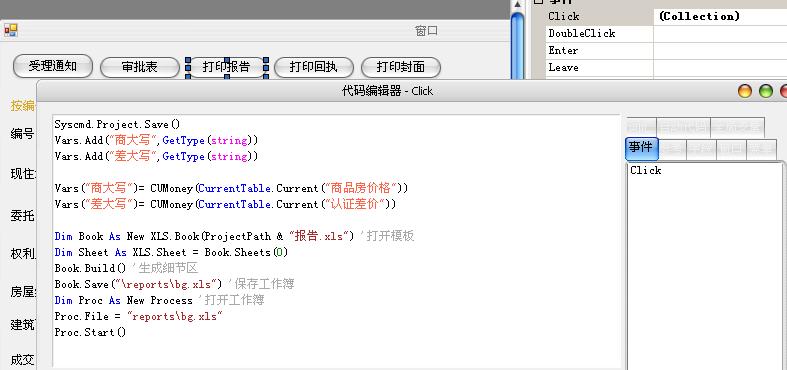Click the 打印回执 button on the form

point(314,67)
